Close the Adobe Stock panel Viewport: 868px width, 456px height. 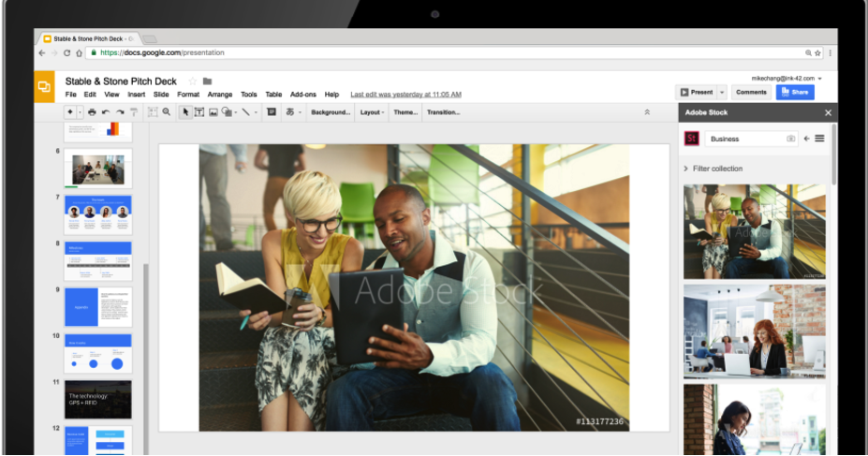click(x=828, y=113)
